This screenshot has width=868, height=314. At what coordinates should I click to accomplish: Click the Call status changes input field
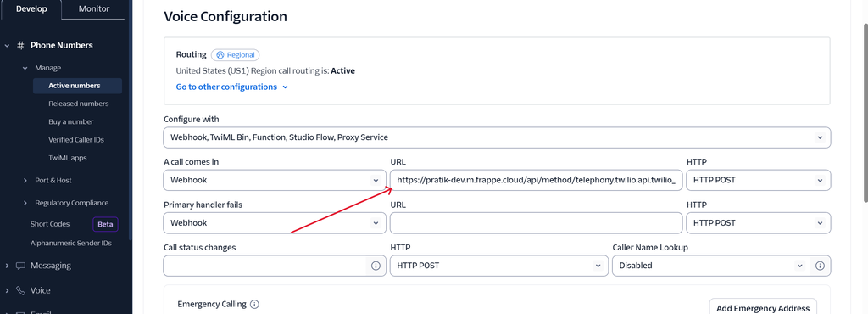pos(264,266)
